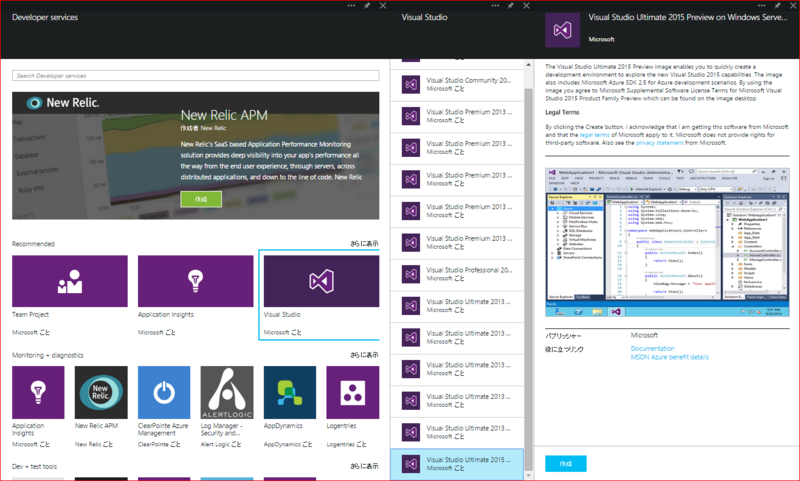Open the New Relic APM tile
This screenshot has width=800, height=481.
point(101,392)
